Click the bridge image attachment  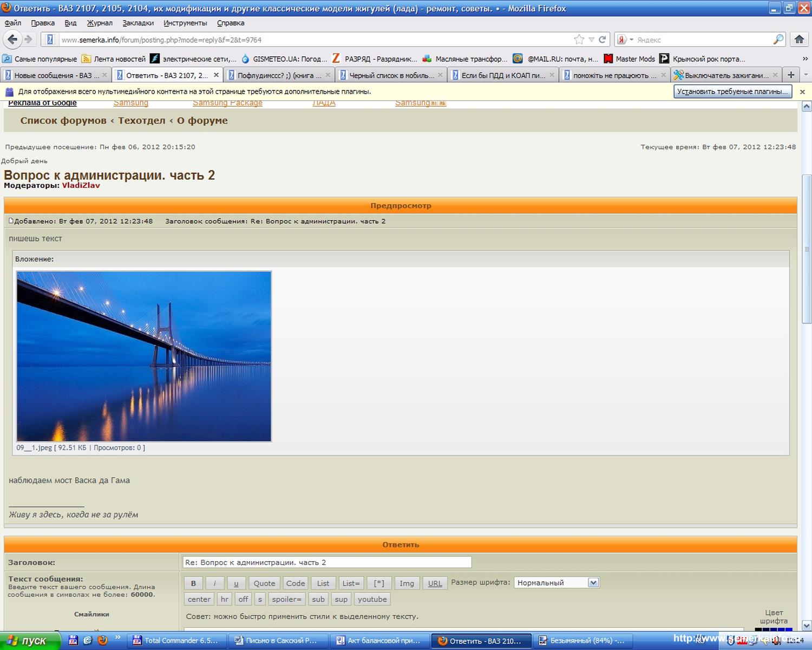coord(144,356)
